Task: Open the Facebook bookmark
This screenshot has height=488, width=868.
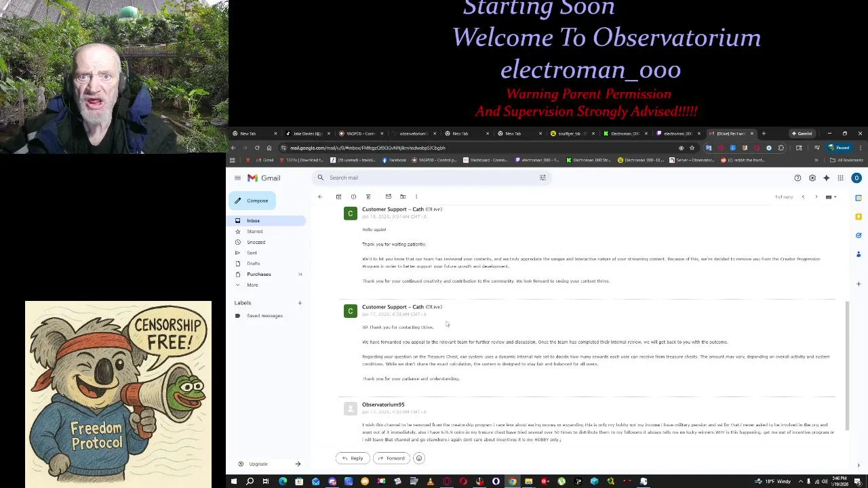Action: point(394,160)
